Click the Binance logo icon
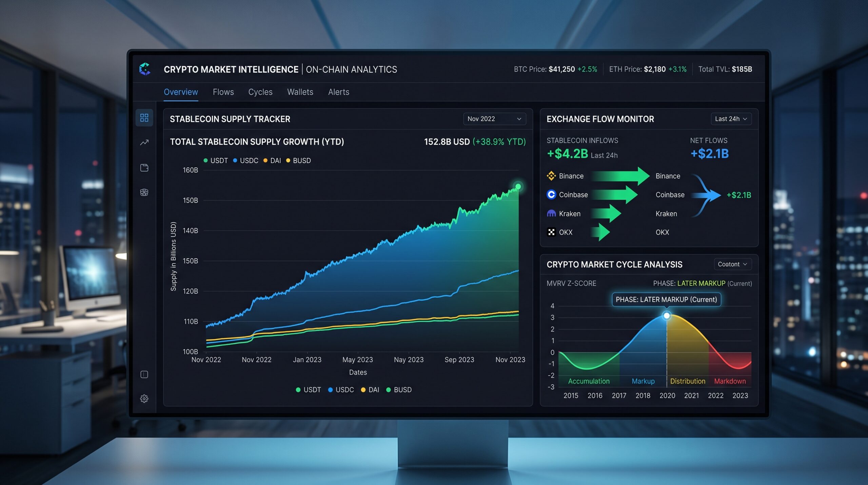This screenshot has height=485, width=868. tap(551, 176)
